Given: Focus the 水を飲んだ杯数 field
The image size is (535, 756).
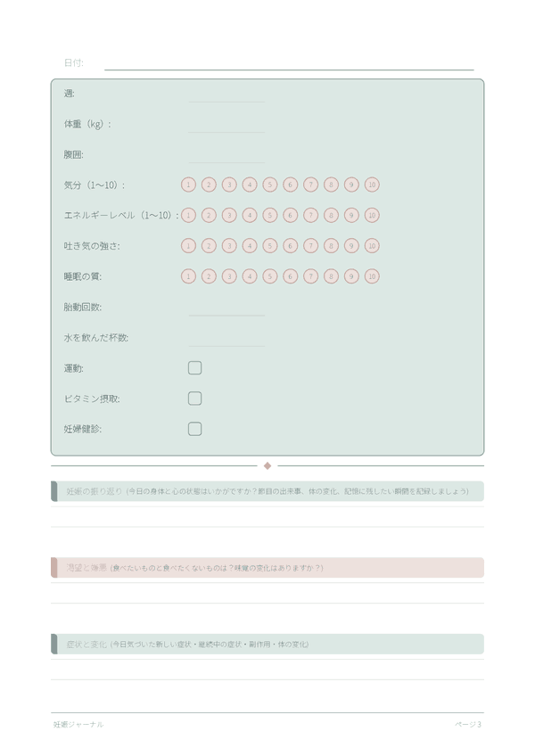Looking at the screenshot, I should pos(226,338).
